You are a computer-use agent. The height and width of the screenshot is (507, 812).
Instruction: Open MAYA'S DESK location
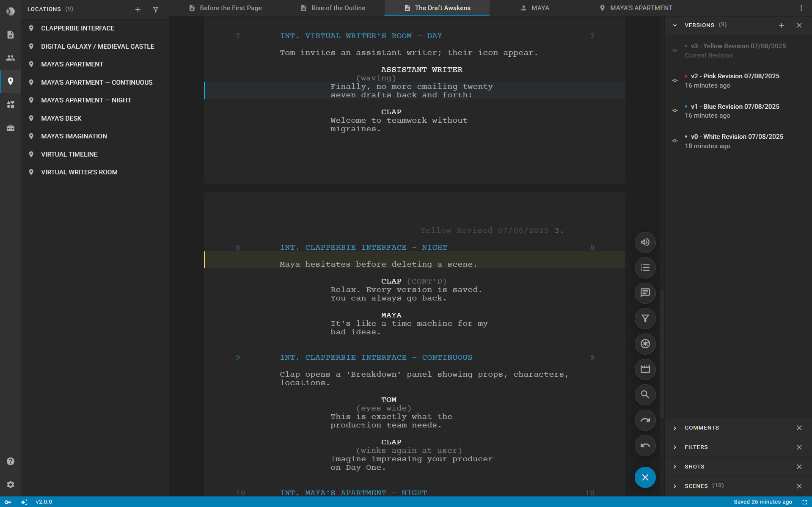point(95,118)
